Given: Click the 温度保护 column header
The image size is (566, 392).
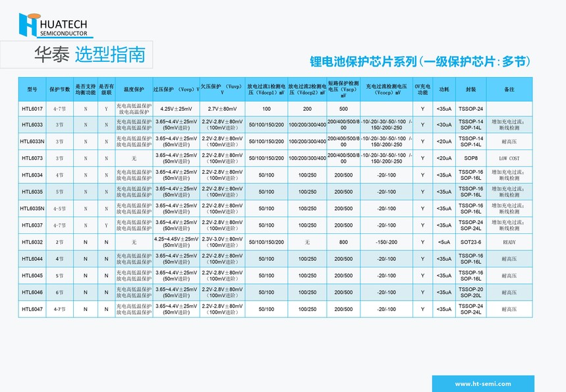Looking at the screenshot, I should click(x=134, y=89).
